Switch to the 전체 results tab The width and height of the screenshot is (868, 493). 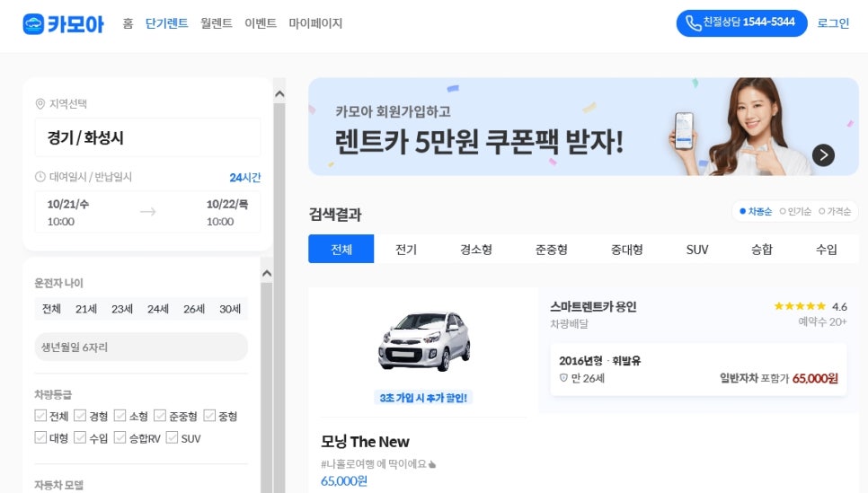click(x=341, y=249)
